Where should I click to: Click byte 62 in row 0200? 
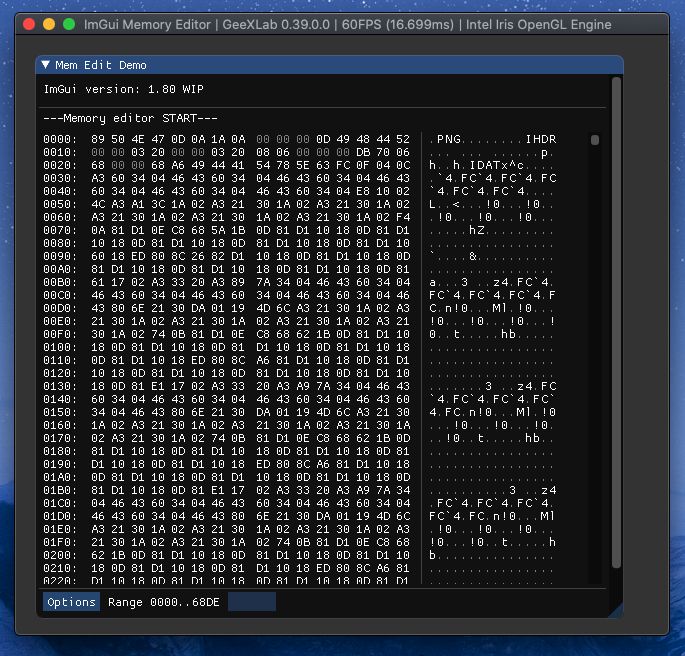coord(98,555)
